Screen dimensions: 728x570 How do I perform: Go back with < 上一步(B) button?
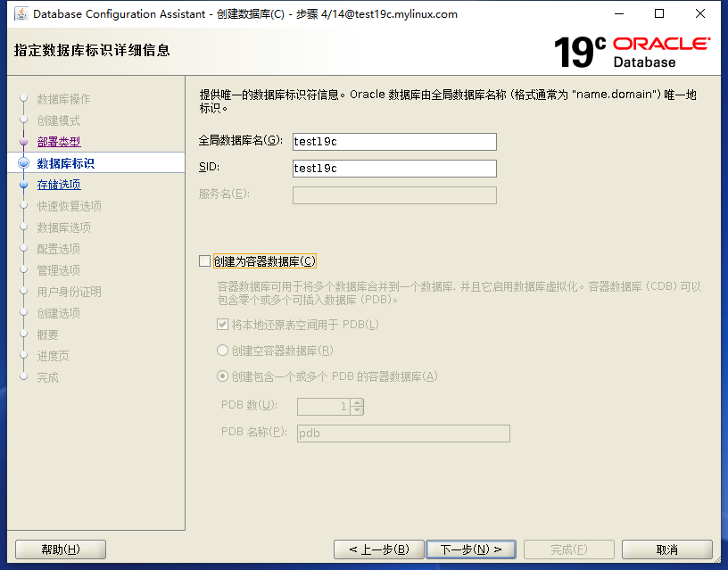(x=379, y=549)
